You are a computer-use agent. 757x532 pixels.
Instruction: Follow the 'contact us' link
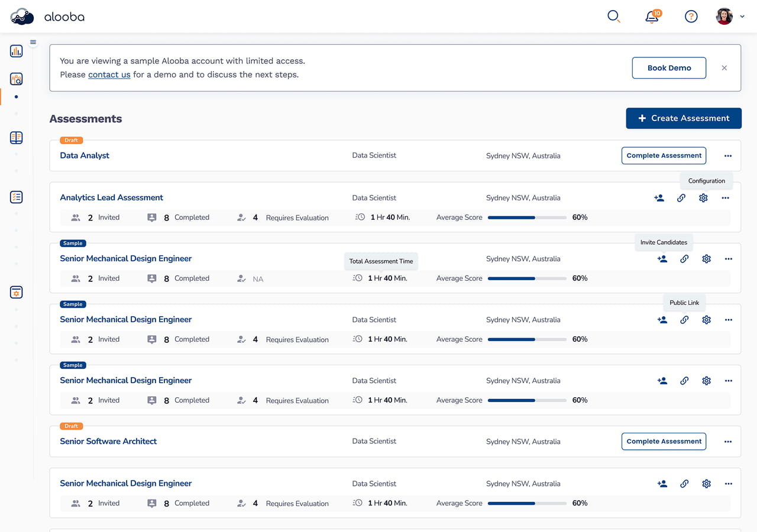109,74
